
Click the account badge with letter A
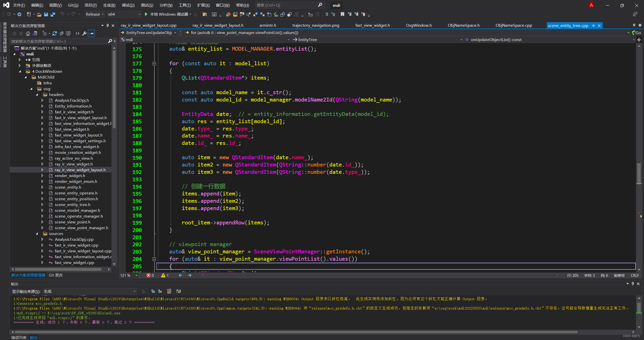pyautogui.click(x=591, y=5)
